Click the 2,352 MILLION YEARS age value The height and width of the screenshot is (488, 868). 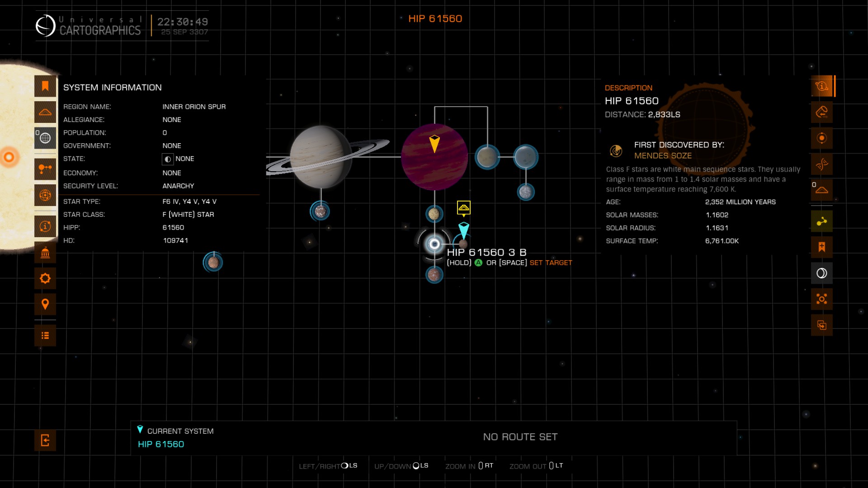pyautogui.click(x=740, y=202)
